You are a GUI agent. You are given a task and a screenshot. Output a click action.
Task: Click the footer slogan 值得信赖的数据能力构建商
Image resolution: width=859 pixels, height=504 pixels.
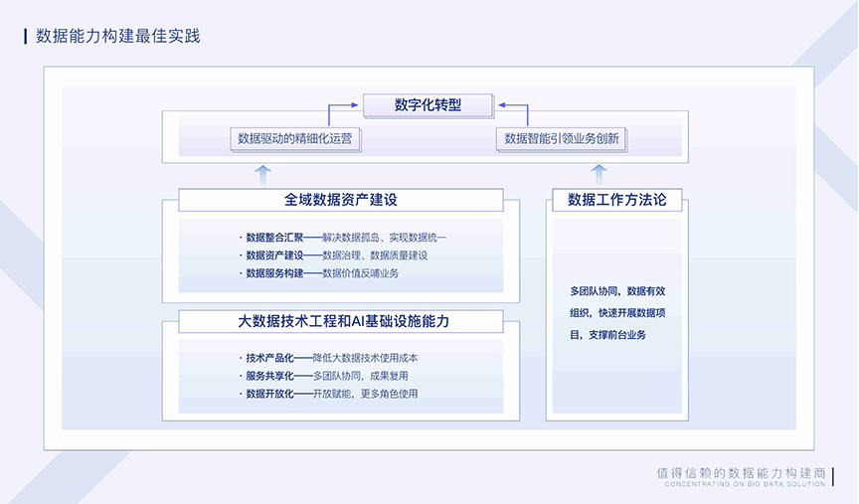click(x=742, y=473)
